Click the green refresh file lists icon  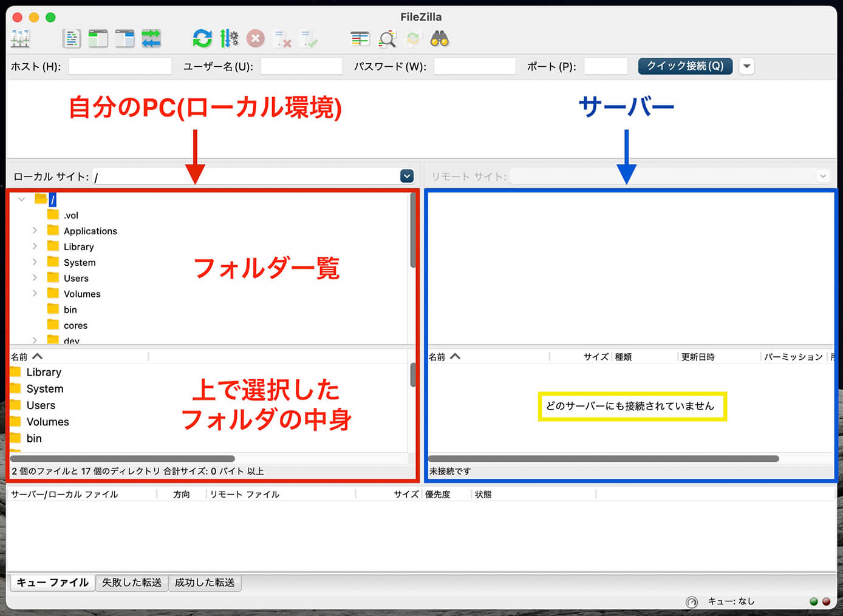[x=202, y=39]
